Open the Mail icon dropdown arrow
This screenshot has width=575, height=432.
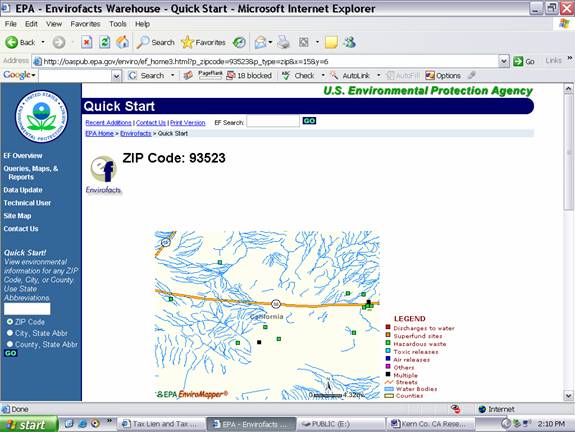[271, 43]
